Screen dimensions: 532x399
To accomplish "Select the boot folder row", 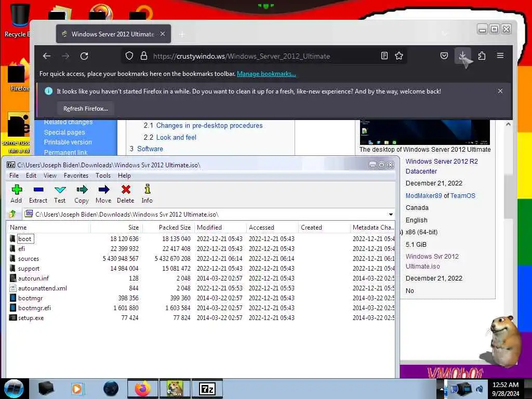I will click(x=201, y=239).
